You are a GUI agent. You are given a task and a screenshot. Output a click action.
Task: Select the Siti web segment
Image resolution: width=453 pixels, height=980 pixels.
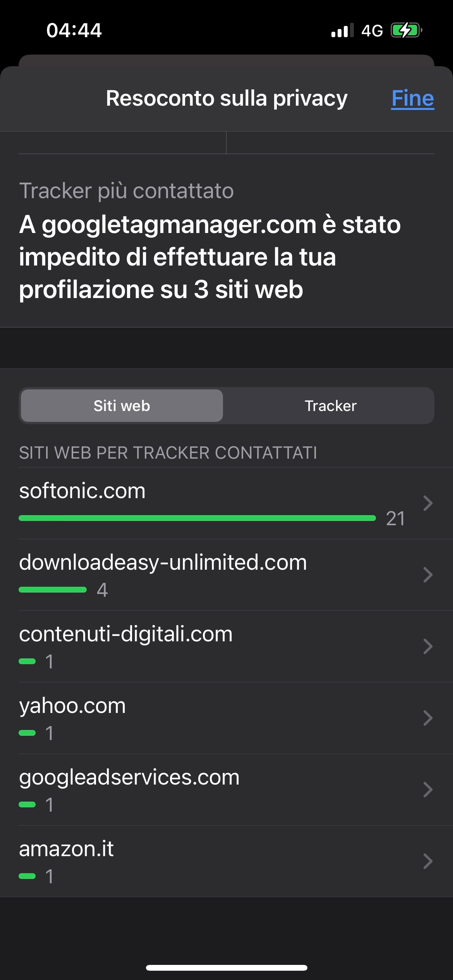[x=122, y=406]
